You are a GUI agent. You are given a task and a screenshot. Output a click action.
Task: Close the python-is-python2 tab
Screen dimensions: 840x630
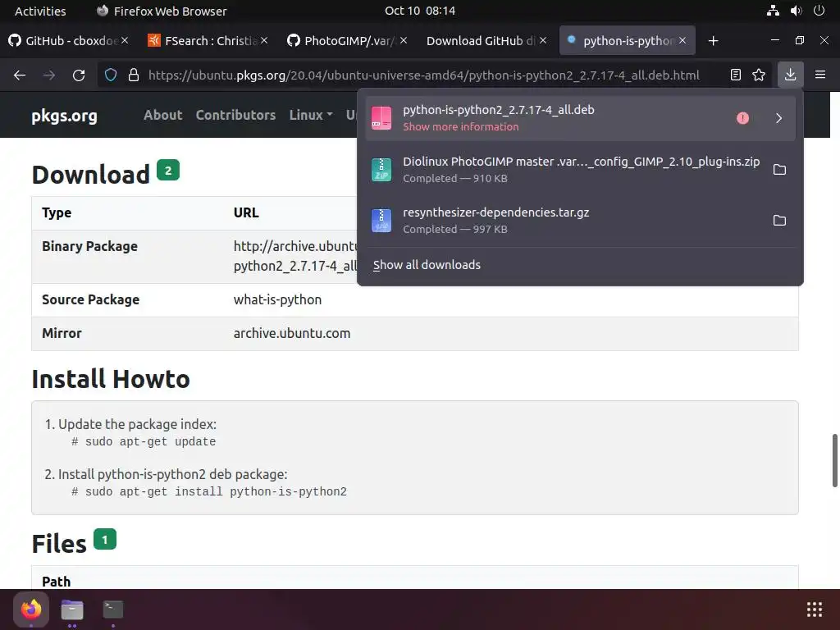pos(682,41)
